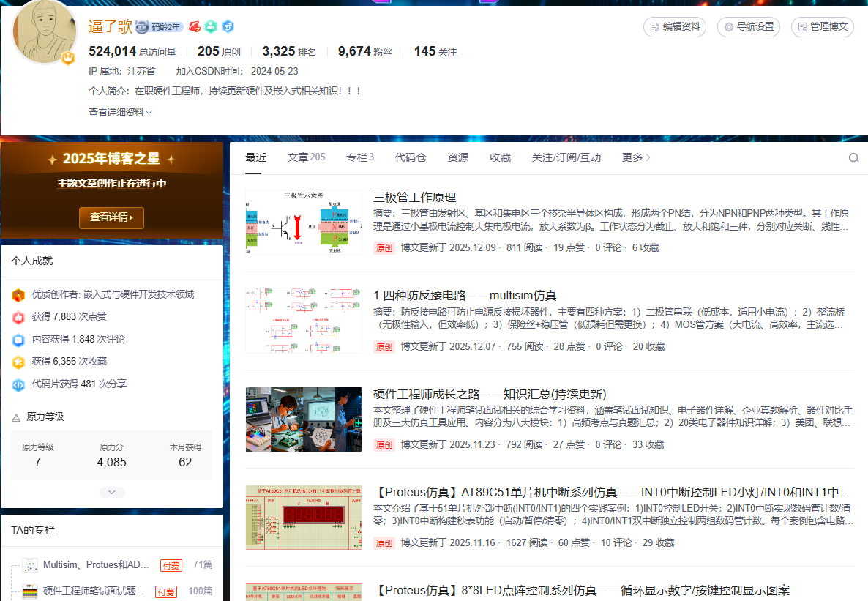
Task: Expand 查看详细资料 profile details
Action: pos(120,112)
